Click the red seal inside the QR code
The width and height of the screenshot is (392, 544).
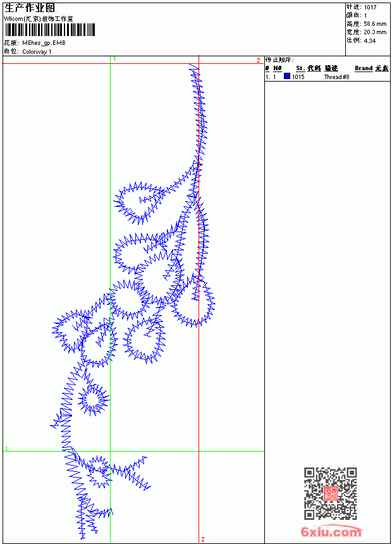click(x=331, y=493)
